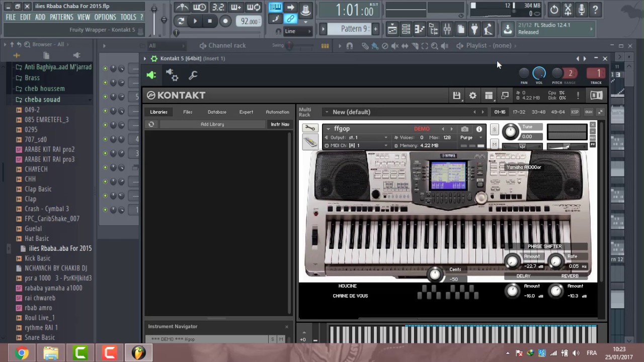Open the Purge dropdown
Viewport: 644px width, 362px height.
click(472, 138)
